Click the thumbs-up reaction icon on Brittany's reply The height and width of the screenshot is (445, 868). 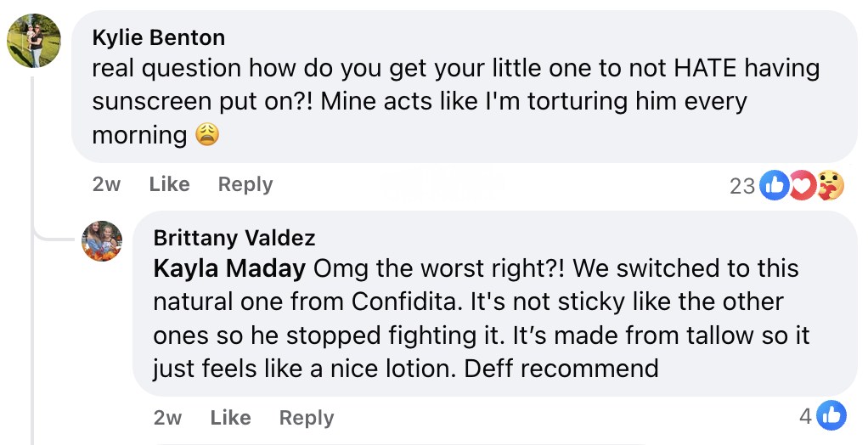[832, 416]
